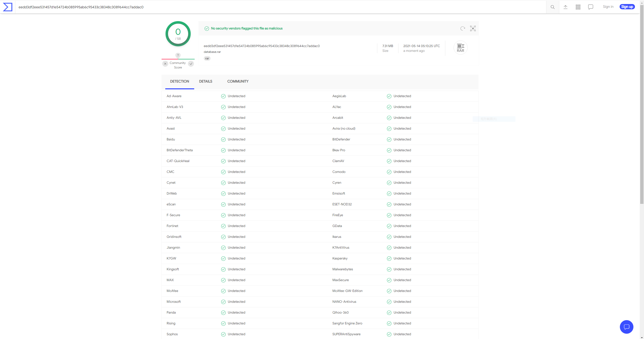The width and height of the screenshot is (644, 339).
Task: Switch to the DETECTION tab
Action: pyautogui.click(x=179, y=82)
